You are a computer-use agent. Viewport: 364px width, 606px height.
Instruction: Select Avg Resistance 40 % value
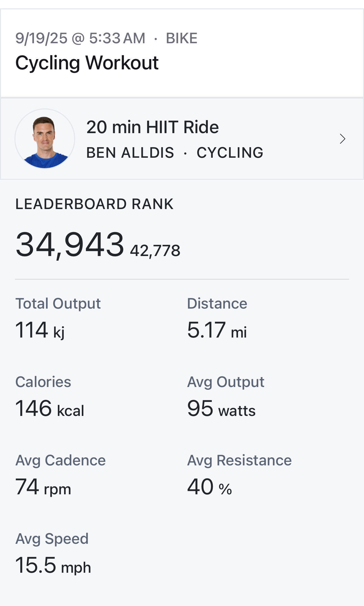209,487
